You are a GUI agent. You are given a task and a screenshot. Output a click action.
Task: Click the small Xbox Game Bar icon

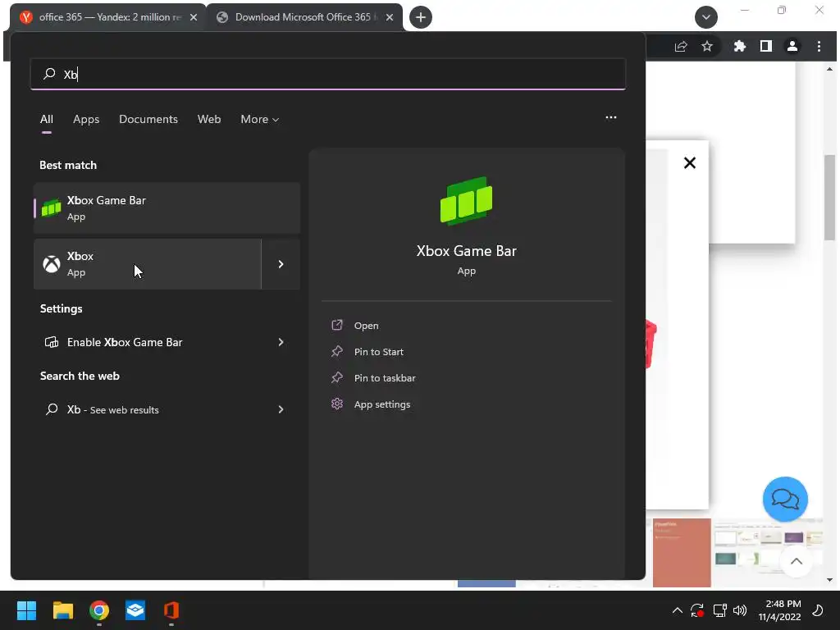click(x=52, y=208)
